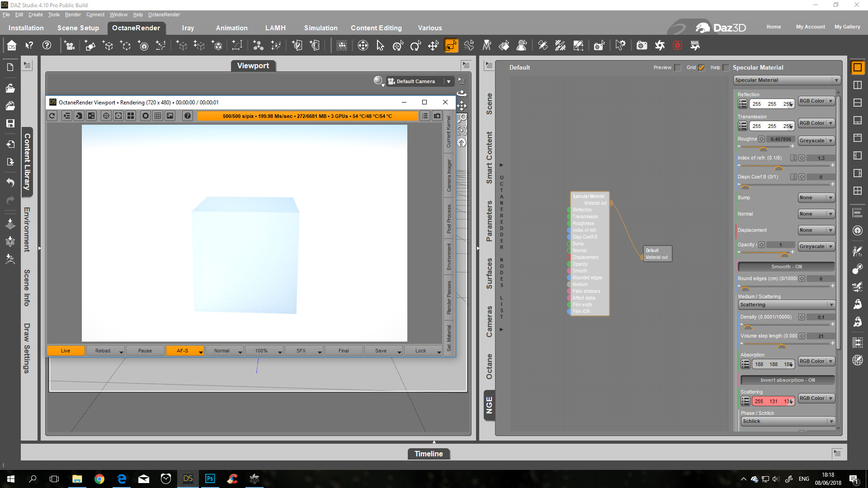The height and width of the screenshot is (488, 868).
Task: Expand the Default Camera dropdown
Action: point(448,81)
